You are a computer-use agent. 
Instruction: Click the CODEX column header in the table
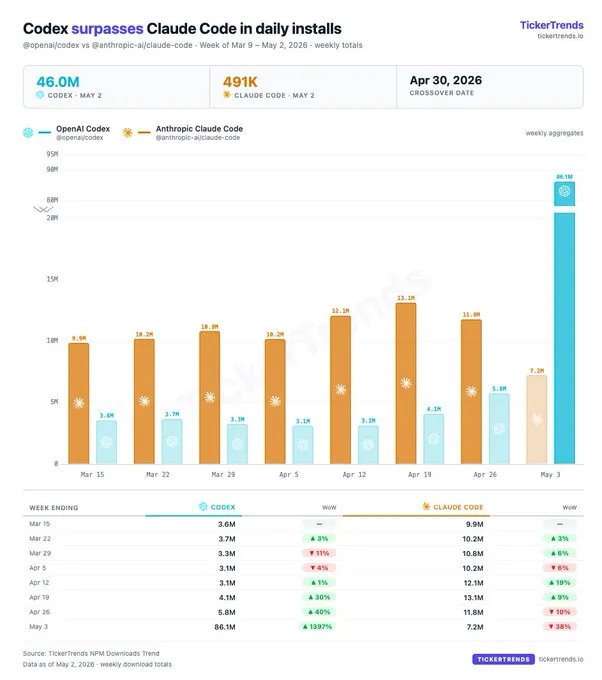(223, 507)
